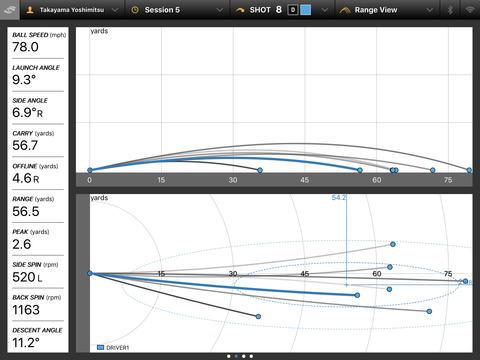Viewport: 480px width, 360px height.
Task: Tap the tee origin marker in top view
Action: [x=90, y=273]
